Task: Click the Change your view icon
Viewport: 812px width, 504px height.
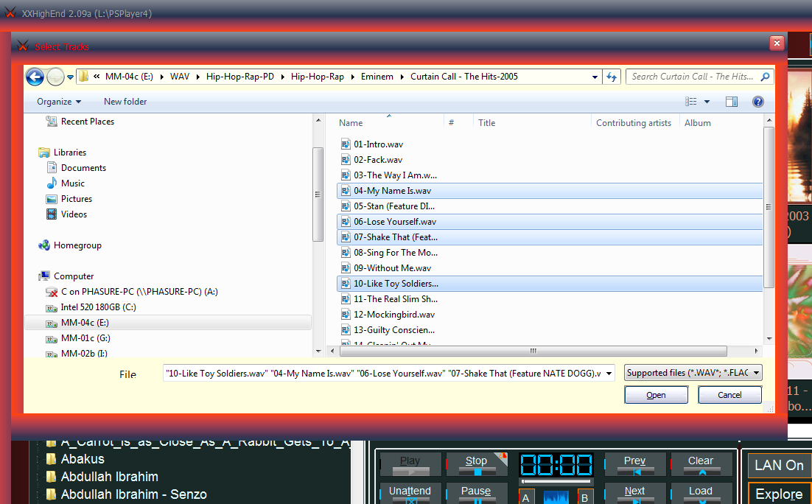Action: tap(691, 102)
